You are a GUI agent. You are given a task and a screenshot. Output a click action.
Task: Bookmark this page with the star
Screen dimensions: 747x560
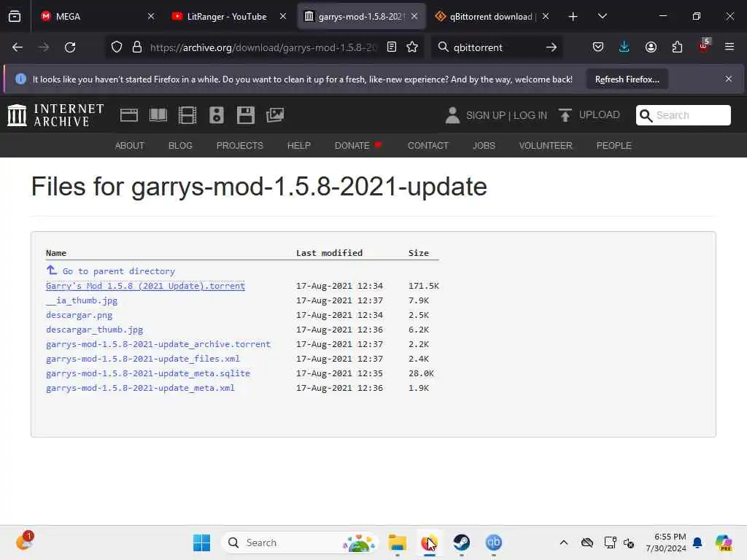413,47
